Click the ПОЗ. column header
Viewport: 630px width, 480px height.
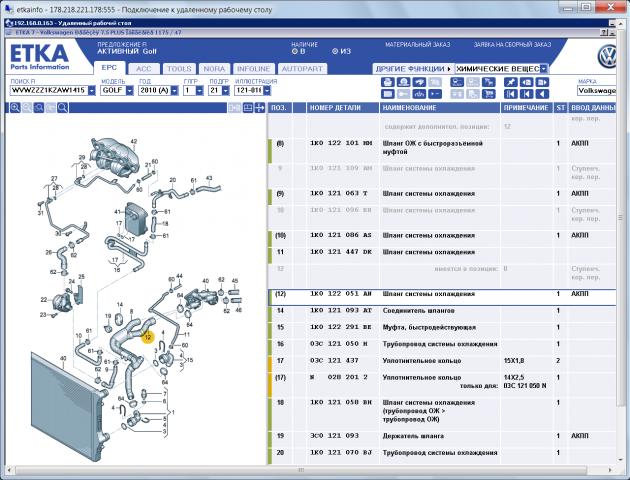click(280, 108)
